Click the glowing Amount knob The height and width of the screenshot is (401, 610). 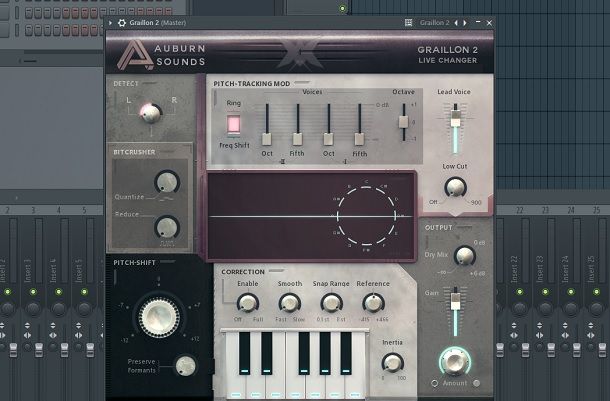pyautogui.click(x=455, y=361)
